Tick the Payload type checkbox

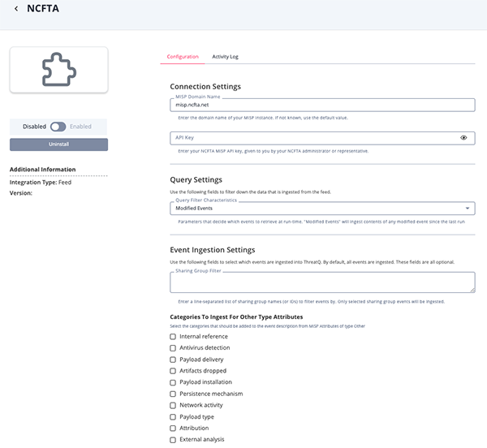coord(173,417)
